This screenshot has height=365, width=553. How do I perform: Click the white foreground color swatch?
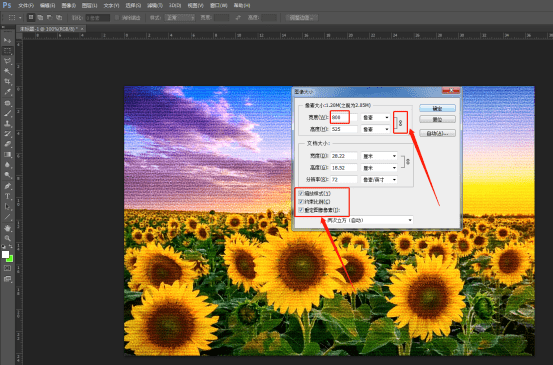tap(5, 254)
